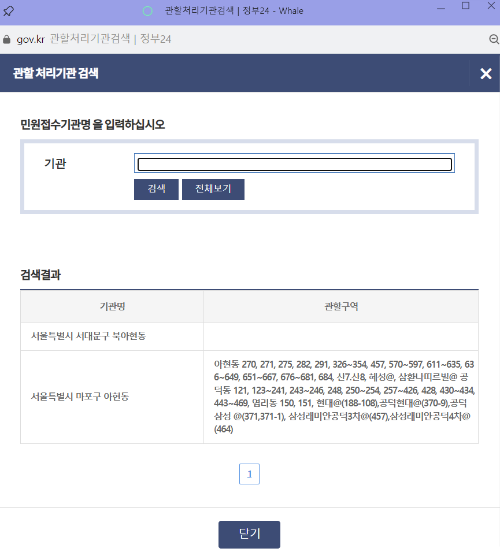This screenshot has height=552, width=500.
Task: Click the 기관명 column header
Action: tap(112, 306)
